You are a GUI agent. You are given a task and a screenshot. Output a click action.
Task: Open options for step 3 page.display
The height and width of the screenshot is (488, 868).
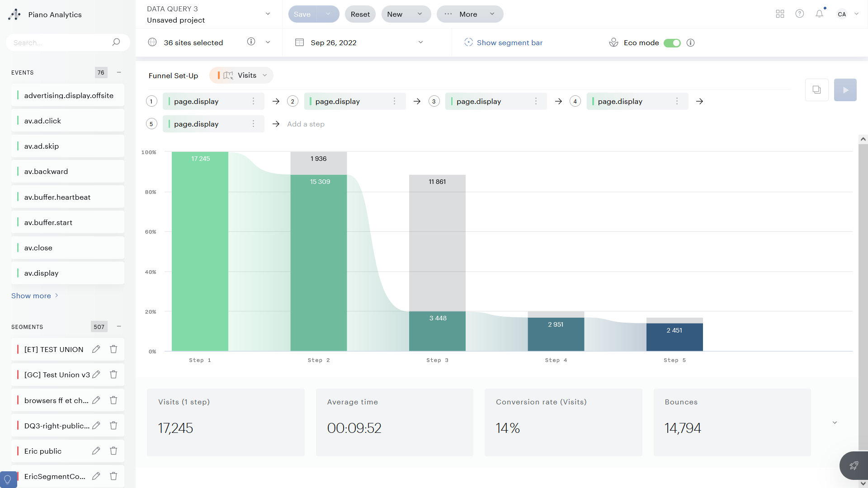coord(536,101)
